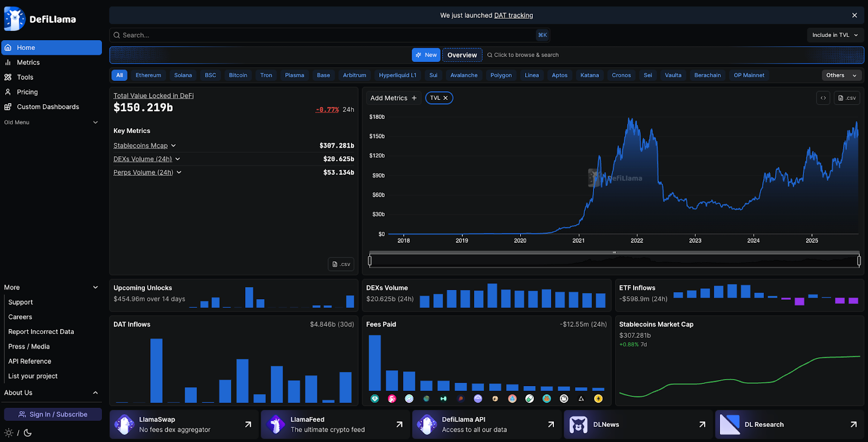This screenshot has width=868, height=442.
Task: Click the DefiLlama logo icon
Action: click(x=15, y=19)
